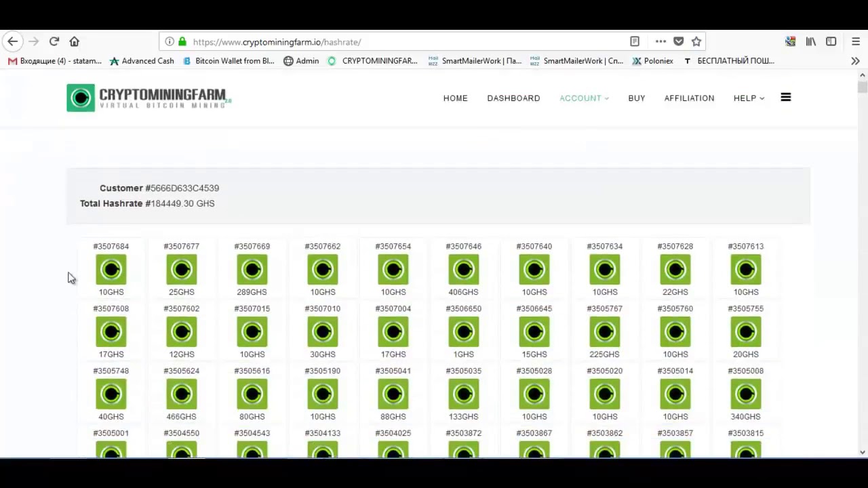Open the Bitcoin Wallet bookmark
This screenshot has height=488, width=868.
(x=229, y=61)
